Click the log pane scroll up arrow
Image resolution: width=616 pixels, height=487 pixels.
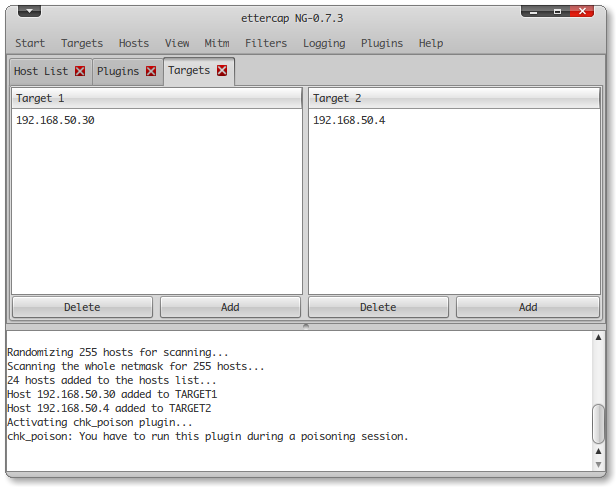click(598, 337)
